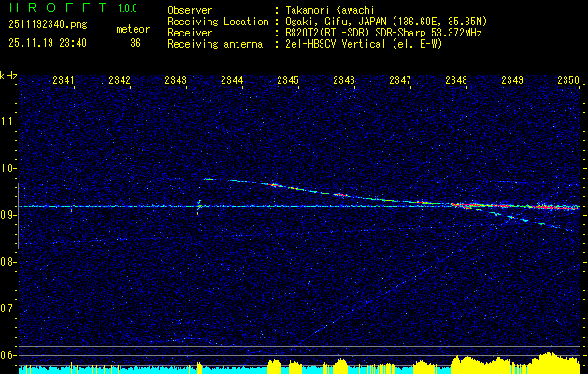Click the 2344 time marker

[x=232, y=79]
